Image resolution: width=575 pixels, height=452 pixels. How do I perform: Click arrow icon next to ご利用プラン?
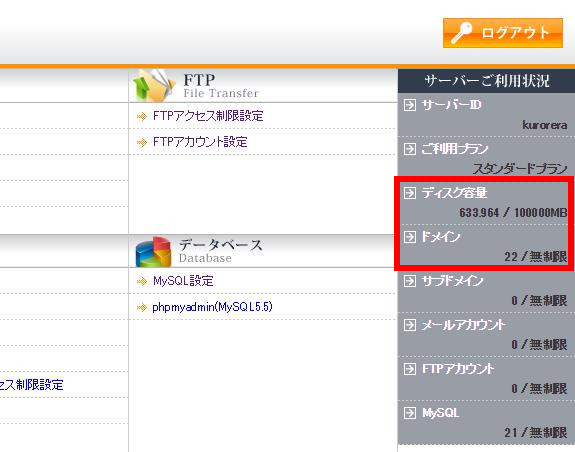coord(410,149)
